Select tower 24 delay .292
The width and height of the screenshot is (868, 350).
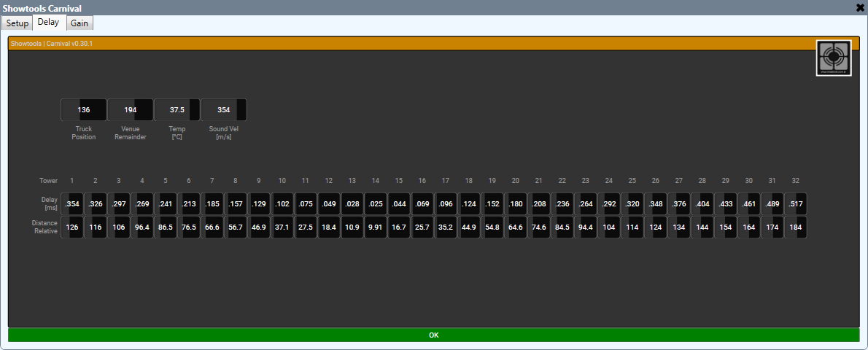coord(608,203)
